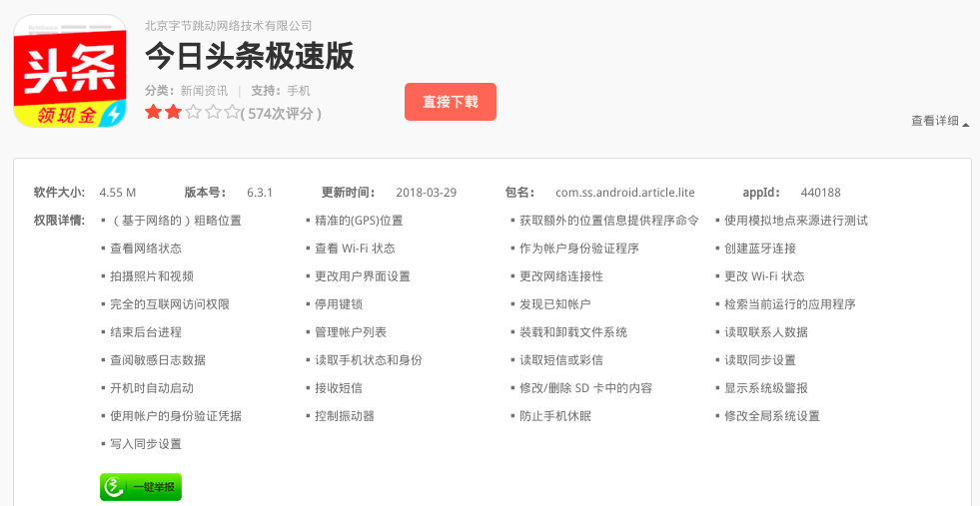Click permission 作为帐户身份验证程序
Screen dimensions: 980x506
(579, 249)
